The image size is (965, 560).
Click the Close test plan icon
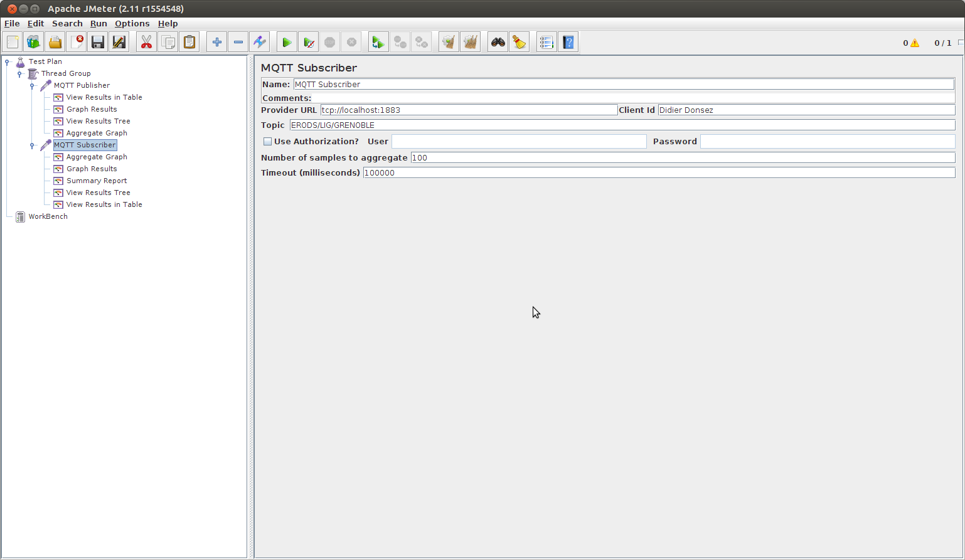coord(77,43)
